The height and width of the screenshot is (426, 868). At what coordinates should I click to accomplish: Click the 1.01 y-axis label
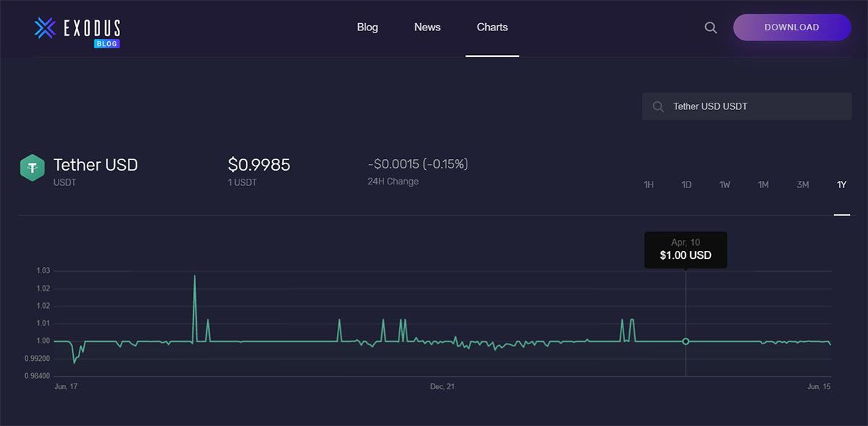point(43,323)
